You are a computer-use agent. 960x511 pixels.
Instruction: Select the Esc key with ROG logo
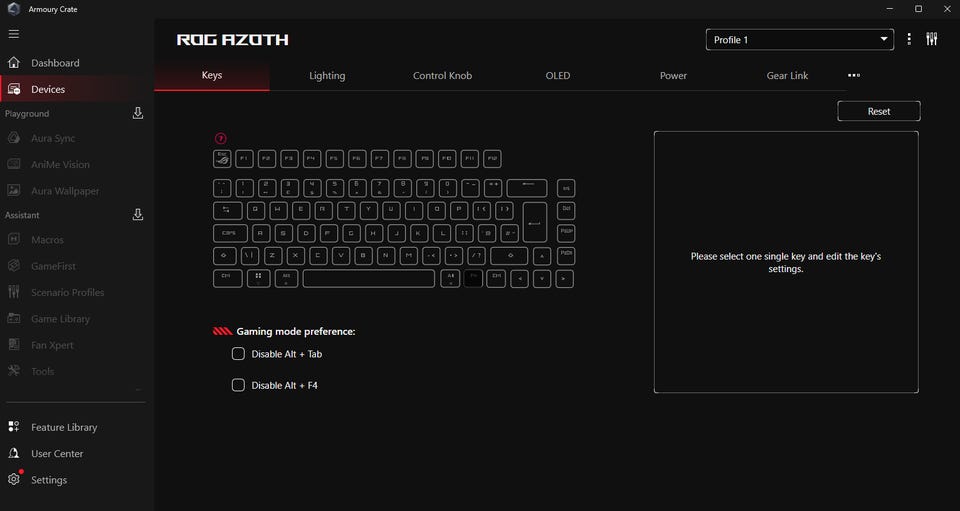(222, 159)
